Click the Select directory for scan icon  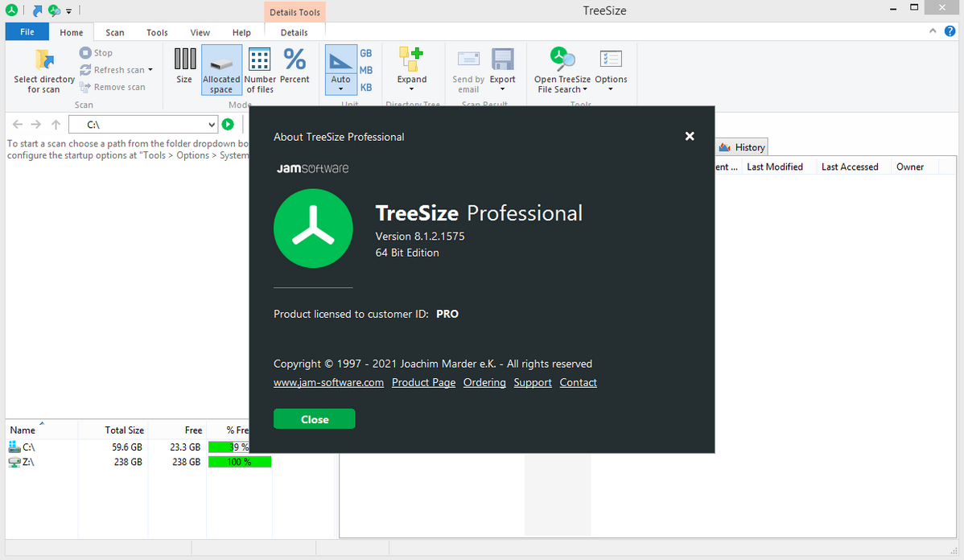[x=44, y=60]
